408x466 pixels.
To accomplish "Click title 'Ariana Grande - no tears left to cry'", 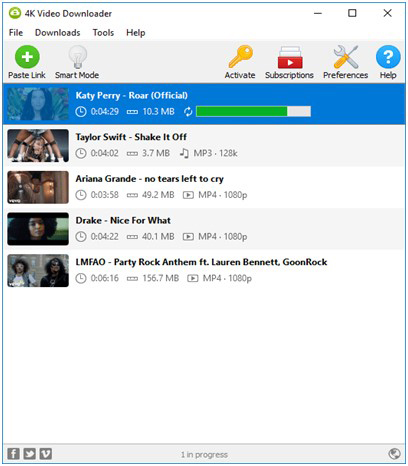I will point(150,179).
